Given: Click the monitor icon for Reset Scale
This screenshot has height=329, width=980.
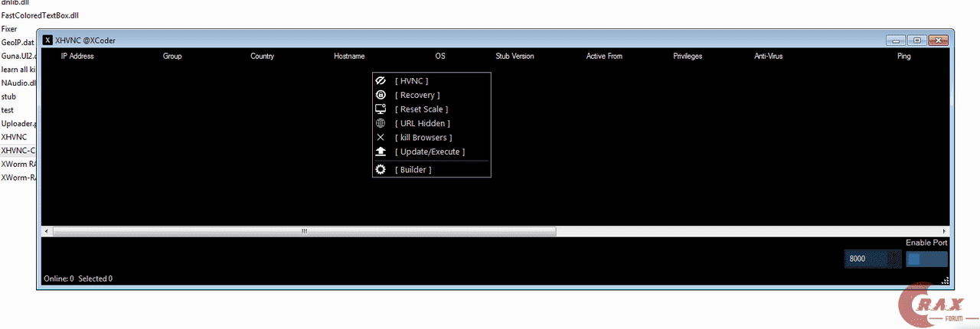Looking at the screenshot, I should 381,109.
